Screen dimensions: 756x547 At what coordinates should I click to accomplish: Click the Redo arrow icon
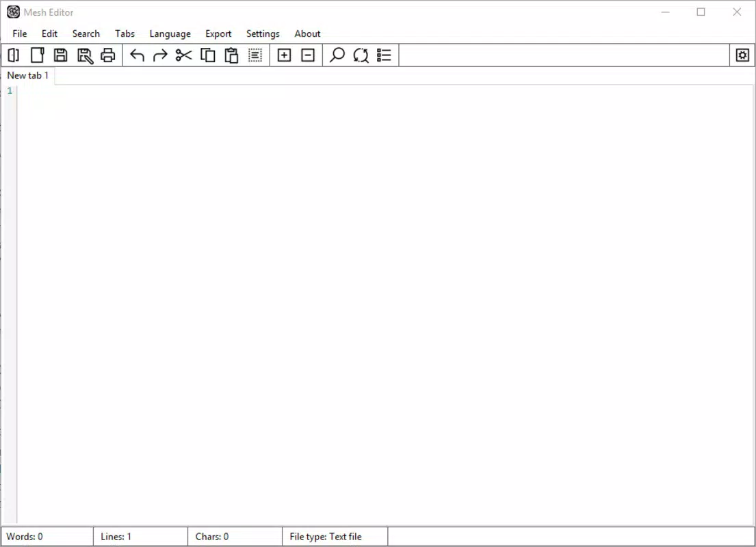(x=160, y=55)
